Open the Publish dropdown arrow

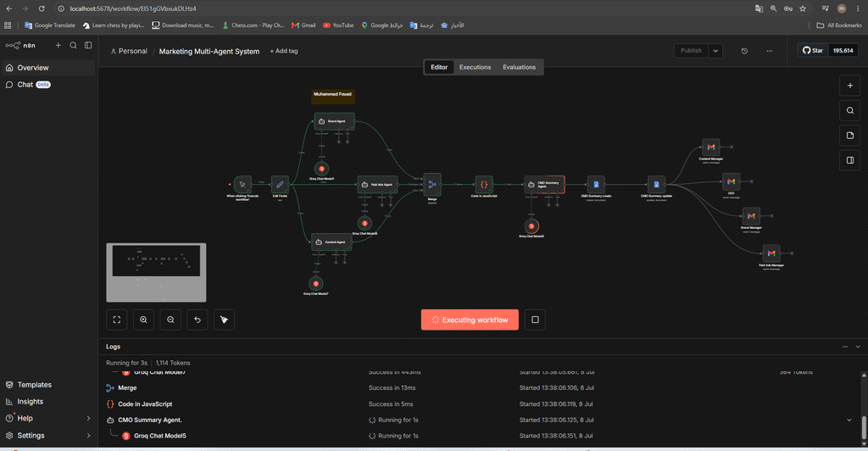[x=715, y=51]
